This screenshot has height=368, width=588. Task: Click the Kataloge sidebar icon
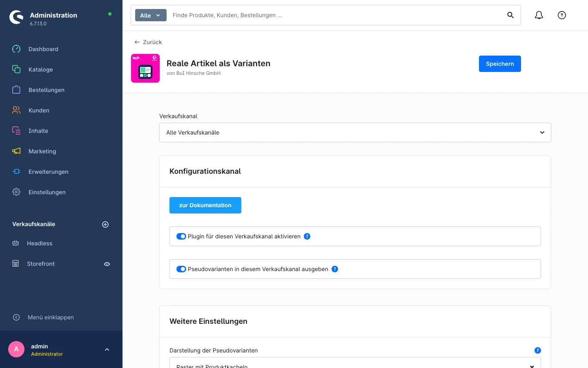[x=16, y=70]
